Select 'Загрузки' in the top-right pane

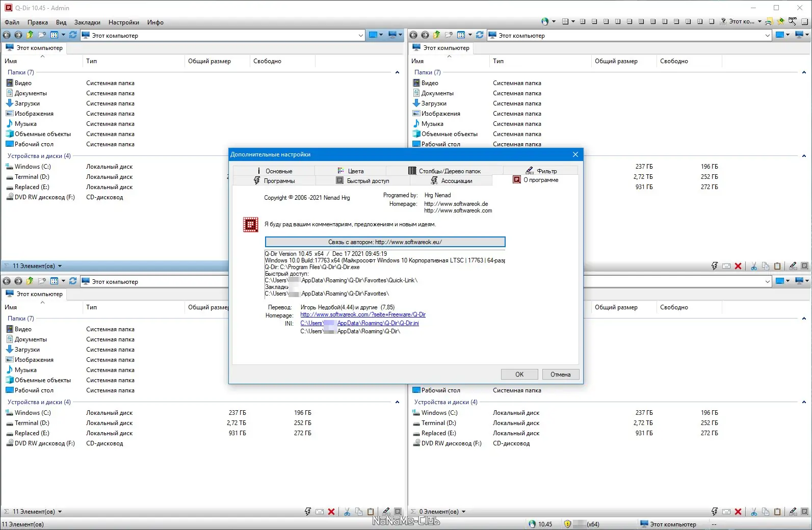pyautogui.click(x=434, y=103)
